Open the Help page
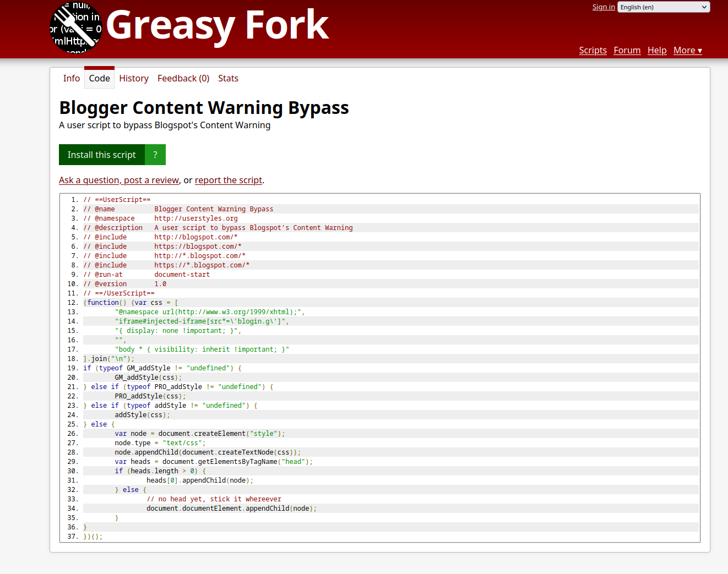The height and width of the screenshot is (574, 728). pyautogui.click(x=656, y=50)
